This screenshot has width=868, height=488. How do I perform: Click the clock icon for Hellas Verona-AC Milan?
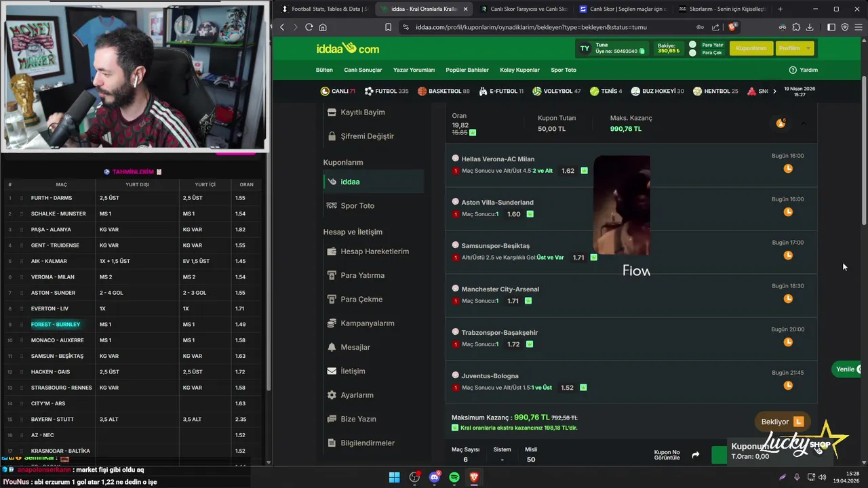(788, 169)
